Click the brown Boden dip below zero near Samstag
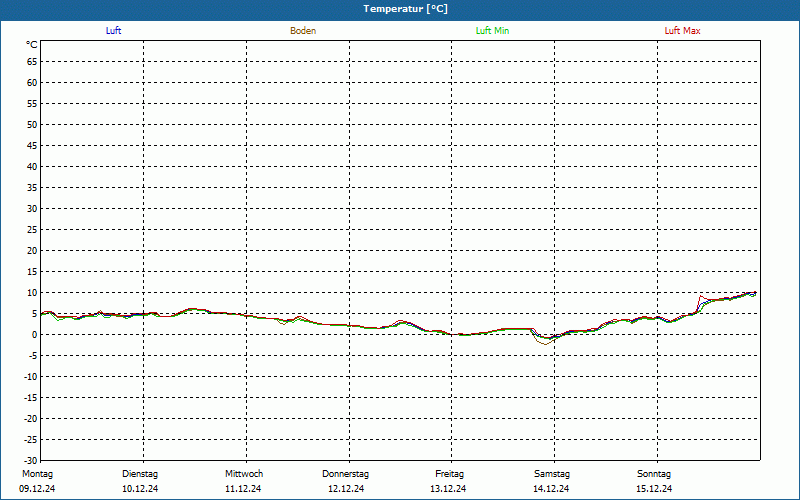Image resolution: width=800 pixels, height=500 pixels. [x=544, y=344]
